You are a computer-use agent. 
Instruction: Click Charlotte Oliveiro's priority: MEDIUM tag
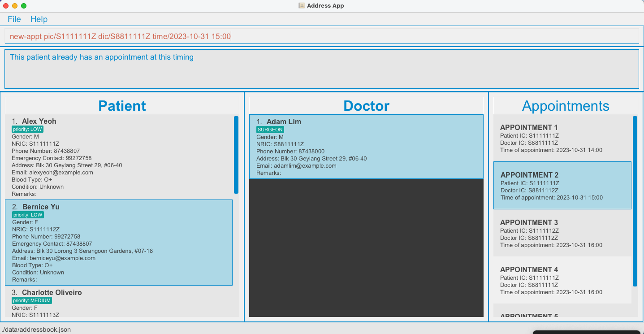(32, 300)
